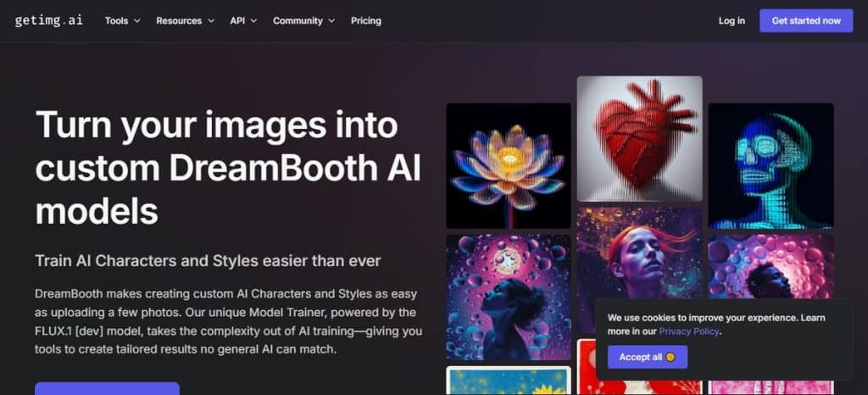Click the Log in link
The width and height of the screenshot is (868, 395).
pyautogui.click(x=732, y=20)
